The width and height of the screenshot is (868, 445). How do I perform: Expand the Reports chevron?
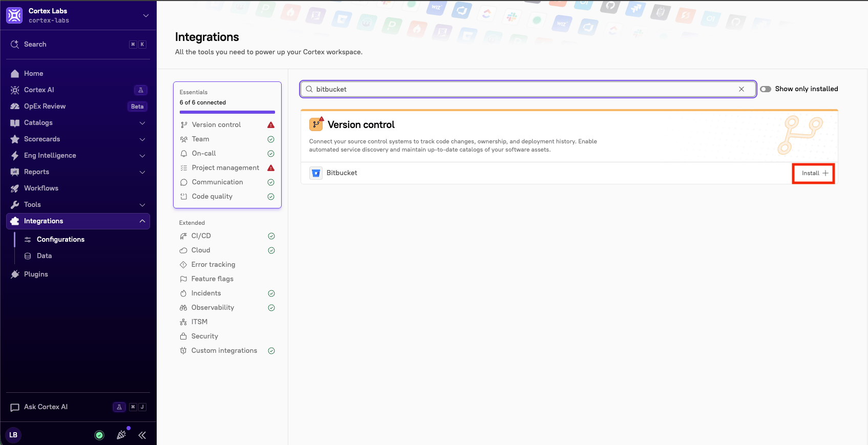(142, 172)
